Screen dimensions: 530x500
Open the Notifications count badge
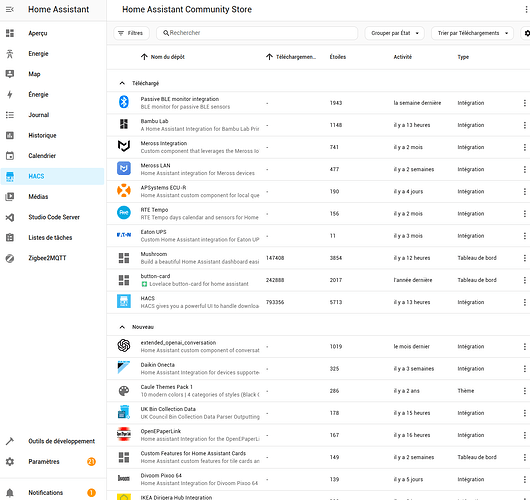pos(91,493)
